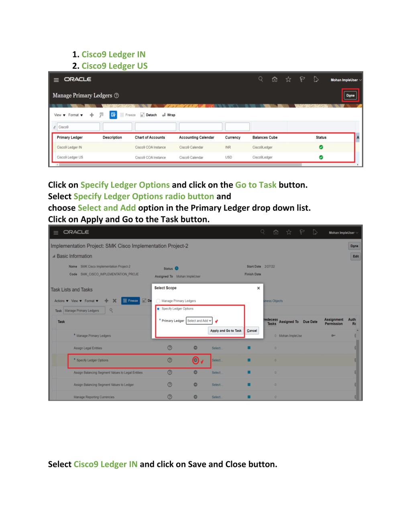Viewport: 411px width, 532px height.
Task: Go to Home icon in Manage Primary Ledgers header
Action: pyautogui.click(x=275, y=79)
